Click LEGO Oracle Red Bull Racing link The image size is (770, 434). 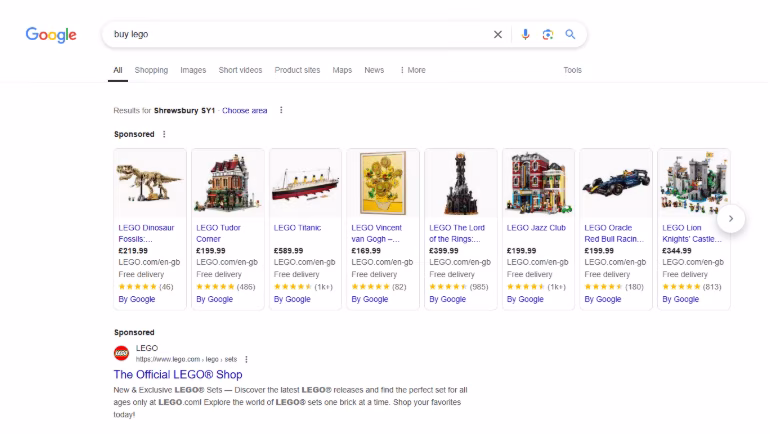614,233
